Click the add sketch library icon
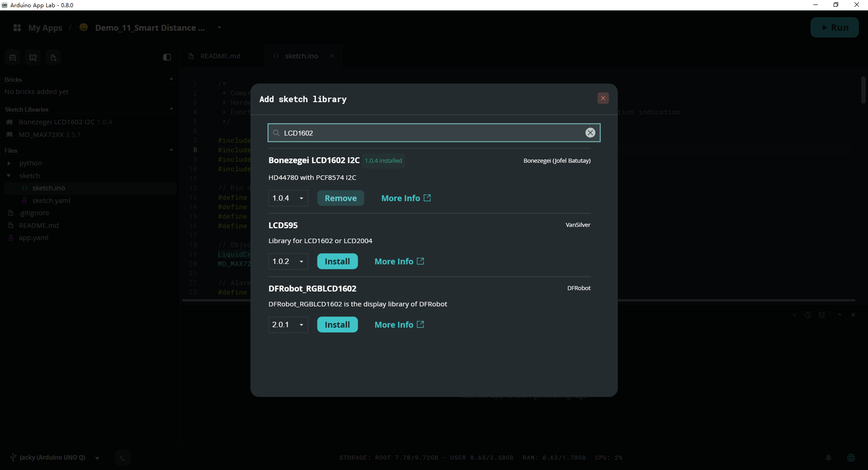 tap(33, 57)
